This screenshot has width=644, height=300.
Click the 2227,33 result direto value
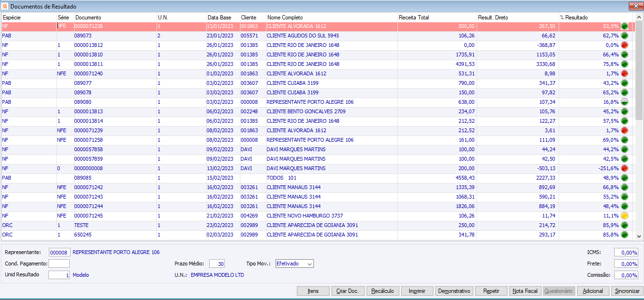[546, 178]
